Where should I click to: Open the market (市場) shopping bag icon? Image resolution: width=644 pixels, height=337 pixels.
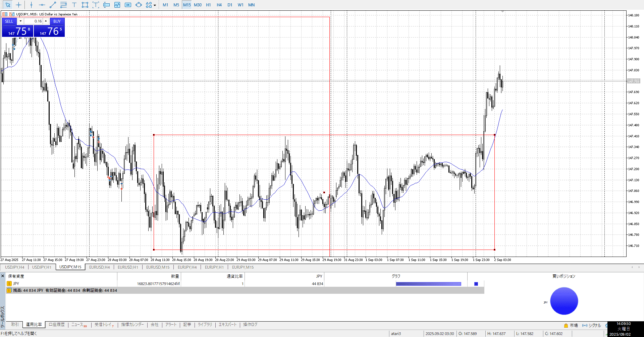tap(566, 325)
